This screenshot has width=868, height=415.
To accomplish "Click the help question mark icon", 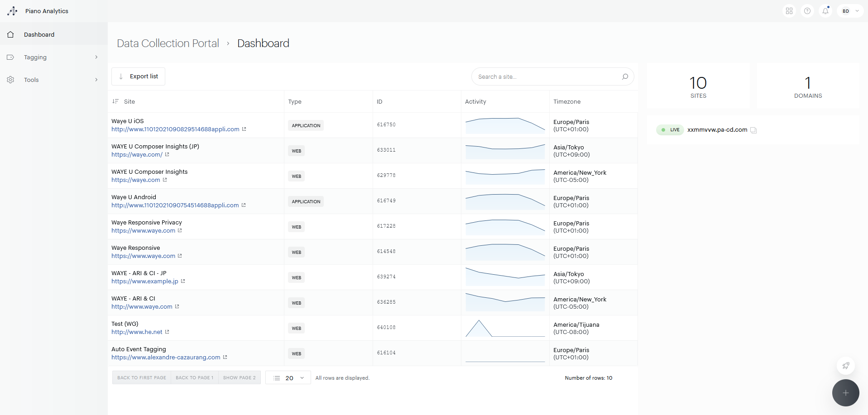I will tap(807, 11).
